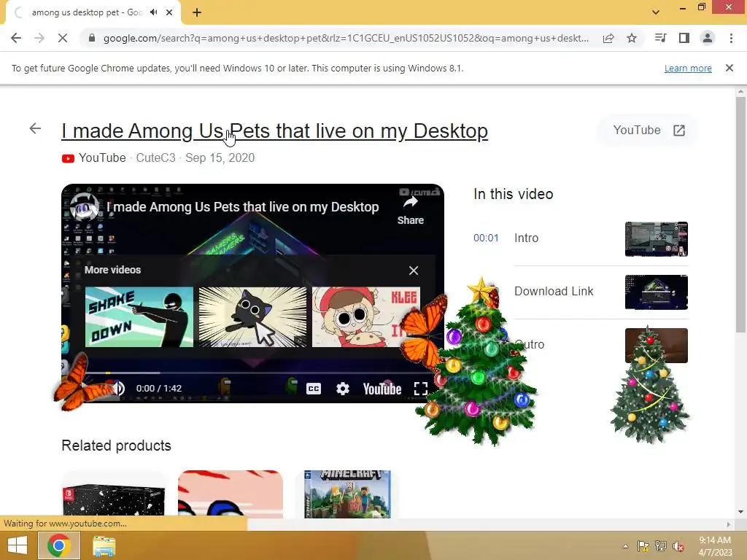Image resolution: width=747 pixels, height=560 pixels.
Task: Toggle the player volume speaker
Action: 118,389
